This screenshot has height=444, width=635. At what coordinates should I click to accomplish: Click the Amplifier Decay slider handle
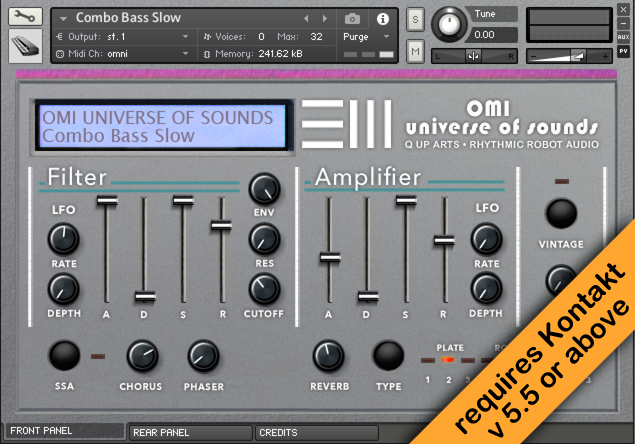(368, 297)
